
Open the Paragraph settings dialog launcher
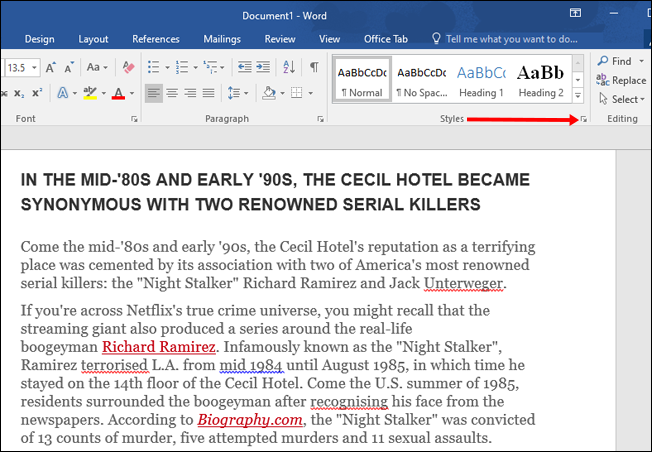coord(320,119)
